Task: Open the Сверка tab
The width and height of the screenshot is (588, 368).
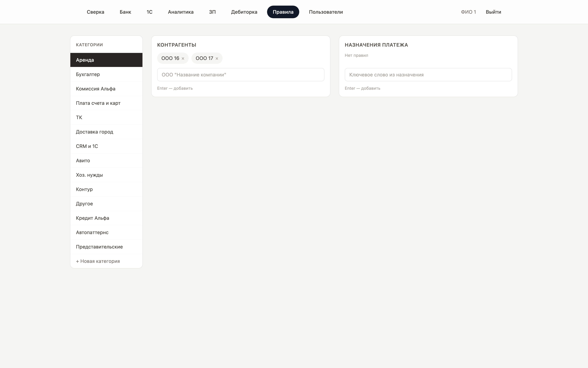Action: tap(96, 12)
